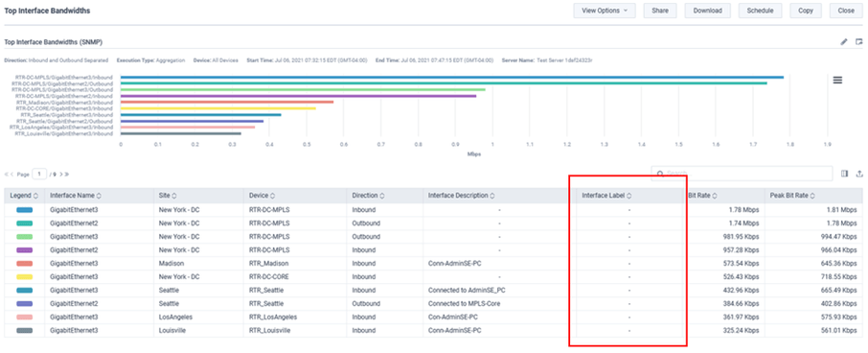Click teal legend swatch for 1.74 Mbps row
The width and height of the screenshot is (868, 353).
(x=24, y=224)
